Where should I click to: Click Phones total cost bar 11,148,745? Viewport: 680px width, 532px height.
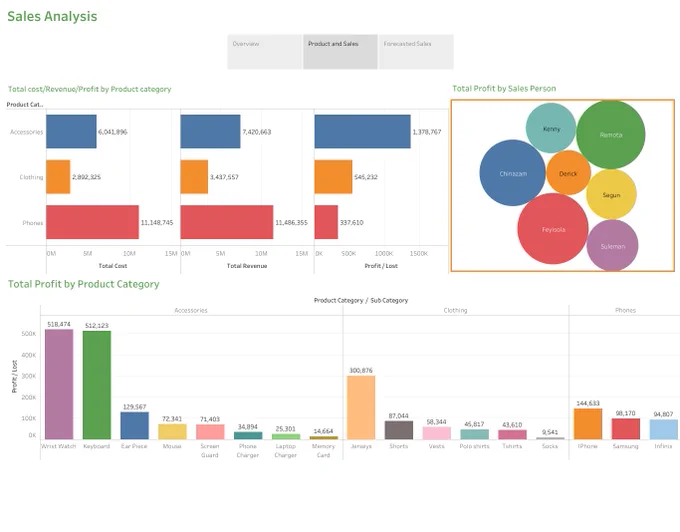(x=92, y=222)
